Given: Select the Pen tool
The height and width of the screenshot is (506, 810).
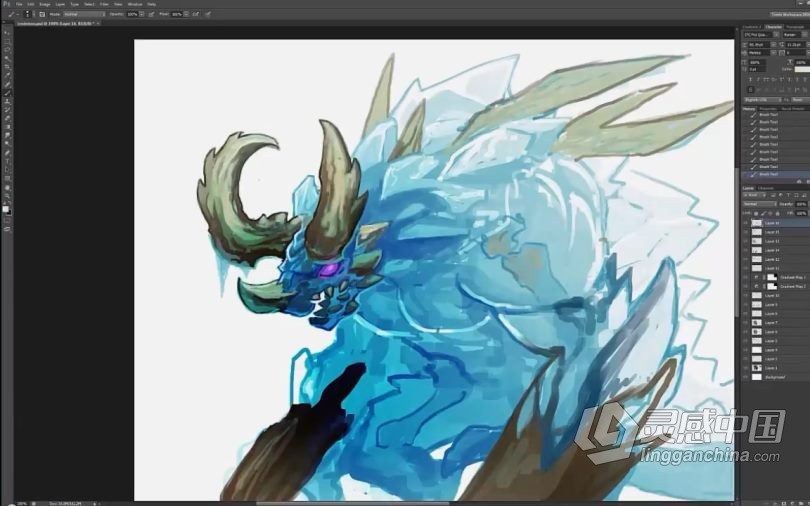Looking at the screenshot, I should (x=7, y=152).
